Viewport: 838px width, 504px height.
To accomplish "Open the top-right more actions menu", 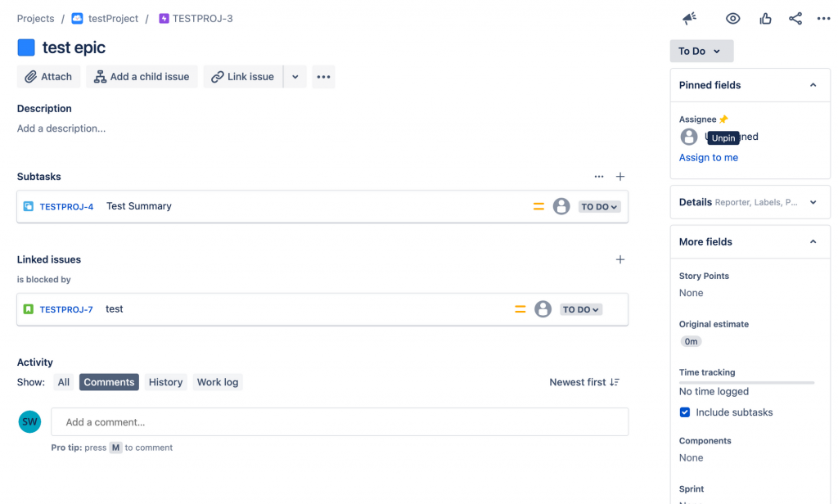I will (x=823, y=19).
